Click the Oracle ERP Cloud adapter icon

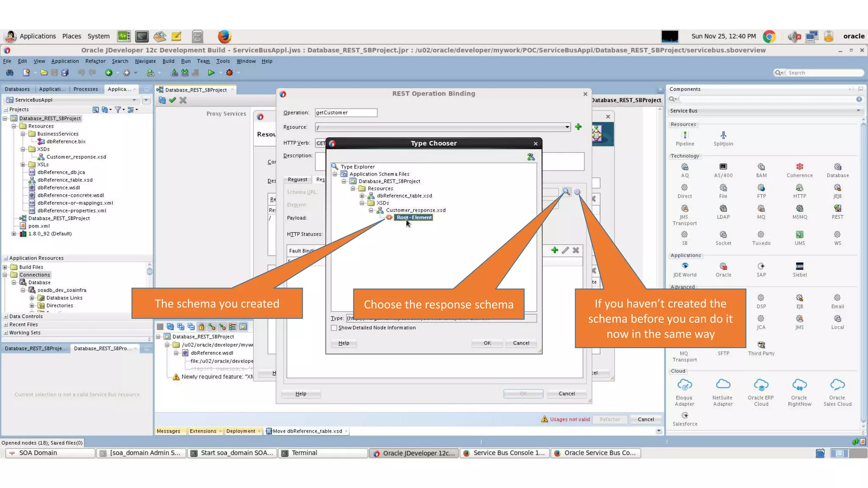[761, 385]
